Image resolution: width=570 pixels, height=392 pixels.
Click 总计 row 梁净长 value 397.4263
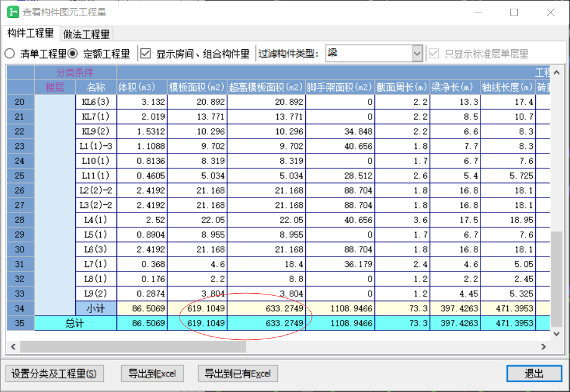click(x=455, y=323)
